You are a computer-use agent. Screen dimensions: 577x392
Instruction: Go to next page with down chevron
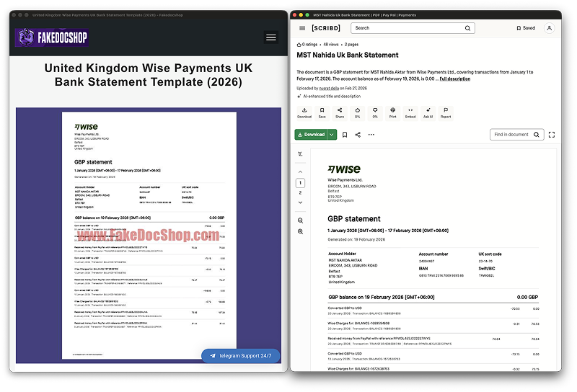coord(300,202)
